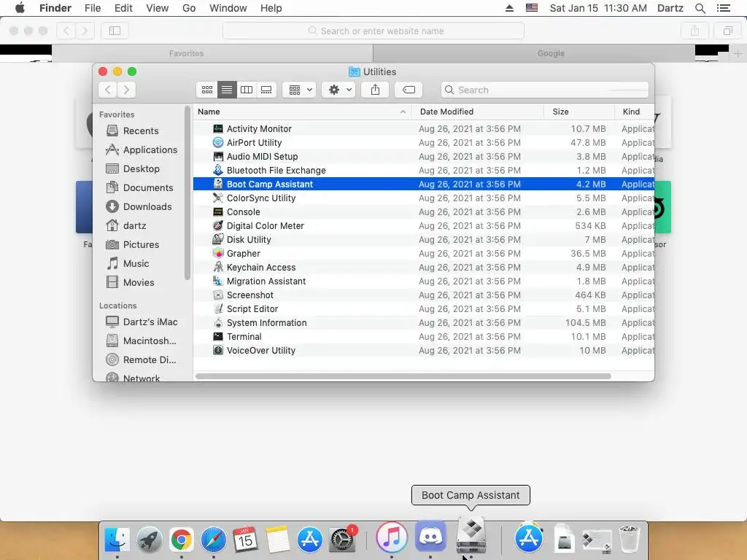Image resolution: width=747 pixels, height=560 pixels.
Task: Select Screenshot app row
Action: [x=424, y=295]
